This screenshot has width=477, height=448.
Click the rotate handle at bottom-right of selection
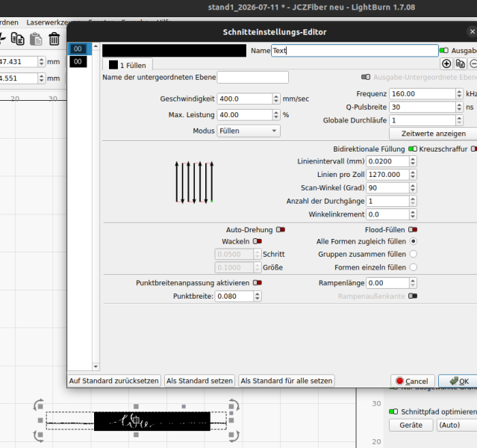234,435
